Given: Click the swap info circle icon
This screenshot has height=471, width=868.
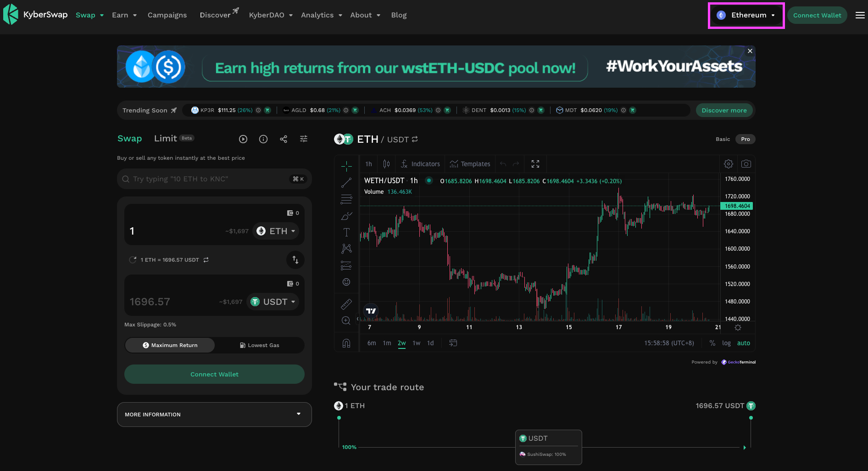Looking at the screenshot, I should tap(263, 139).
